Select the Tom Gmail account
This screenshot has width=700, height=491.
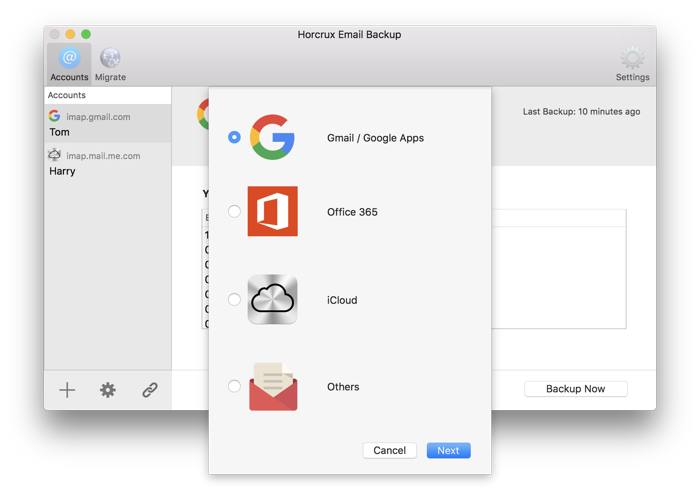pos(108,124)
